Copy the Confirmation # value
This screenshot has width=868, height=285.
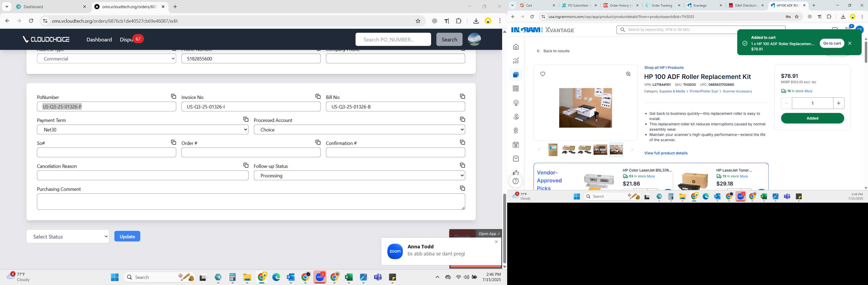tap(462, 142)
